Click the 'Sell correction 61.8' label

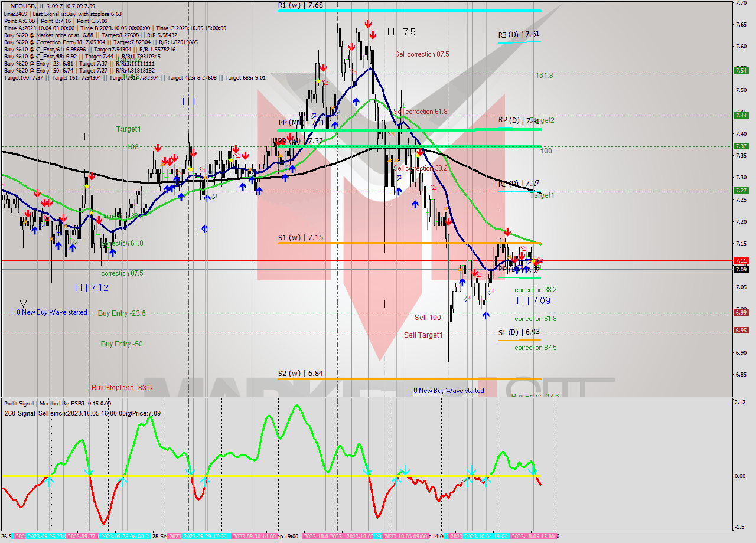[x=421, y=112]
